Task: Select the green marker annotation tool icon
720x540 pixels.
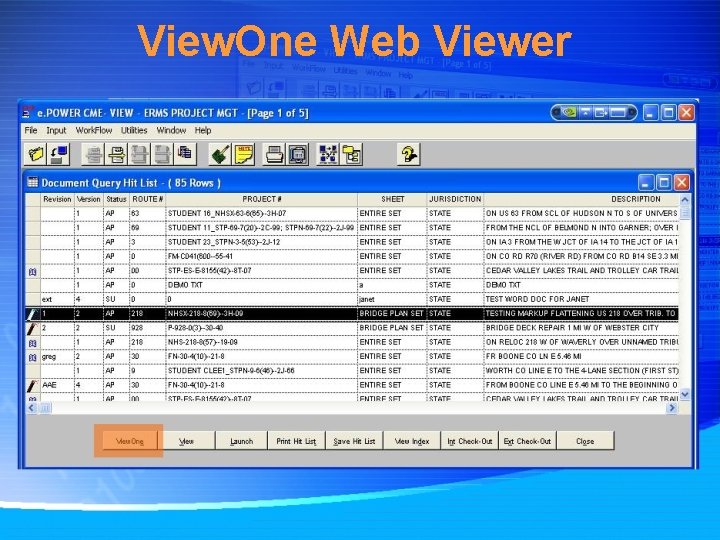Action: 220,154
